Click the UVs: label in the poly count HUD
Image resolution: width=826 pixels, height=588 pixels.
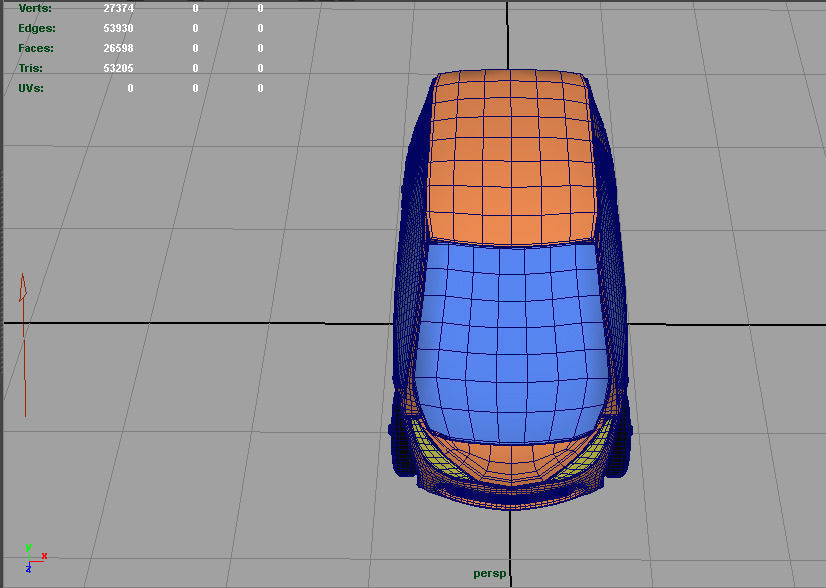pos(31,89)
